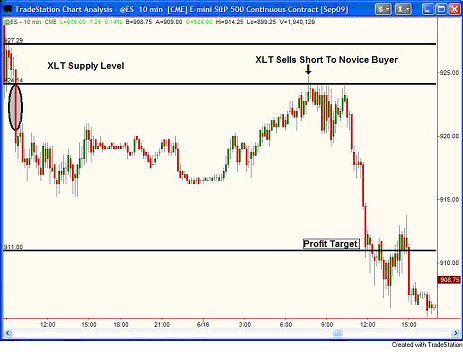Click the first 12:00 time axis label
Screen dimensions: 463x363
tap(48, 324)
